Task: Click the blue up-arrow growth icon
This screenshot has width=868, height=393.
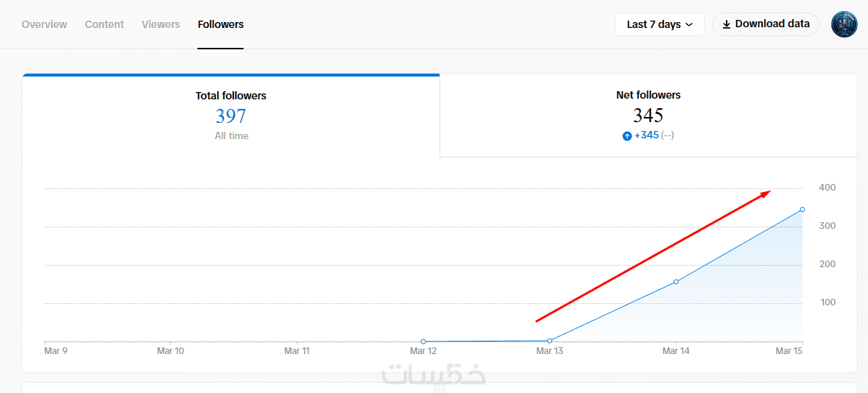Action: pyautogui.click(x=627, y=136)
